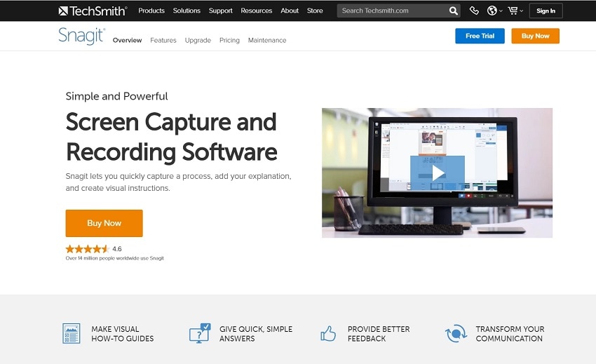
Task: Open the About menu
Action: click(x=290, y=11)
